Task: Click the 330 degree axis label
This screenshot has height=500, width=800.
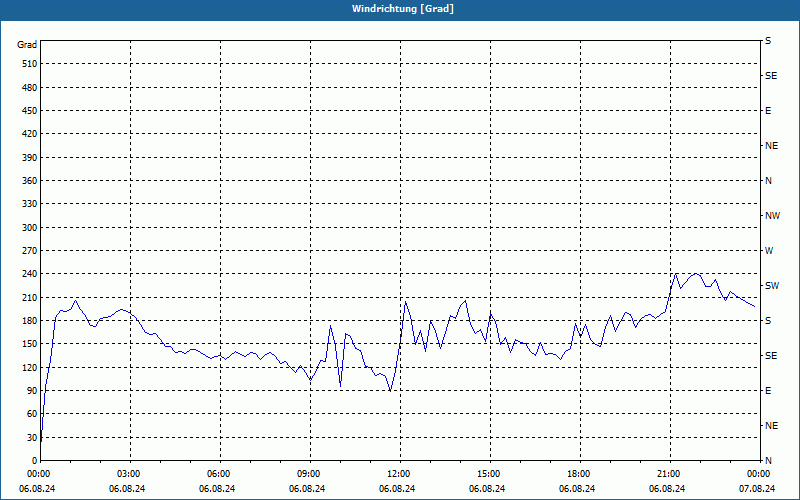Action: [30, 204]
